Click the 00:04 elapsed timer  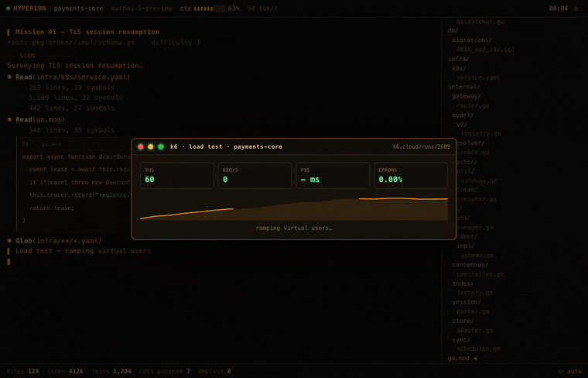559,9
